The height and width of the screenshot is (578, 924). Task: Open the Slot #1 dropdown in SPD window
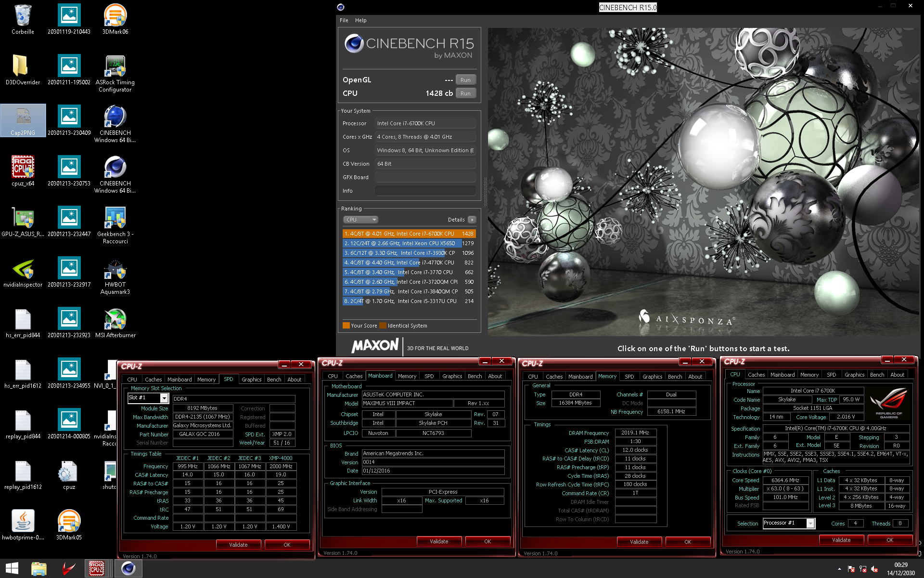[x=164, y=398]
